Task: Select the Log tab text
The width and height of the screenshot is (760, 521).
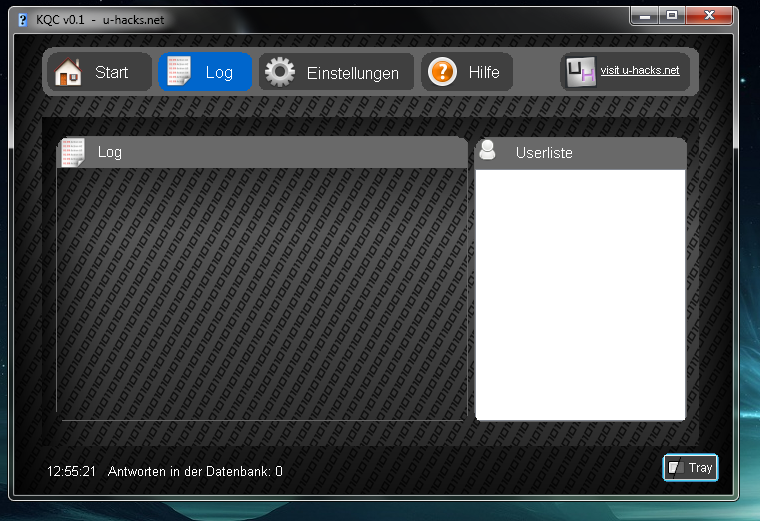Action: click(219, 73)
